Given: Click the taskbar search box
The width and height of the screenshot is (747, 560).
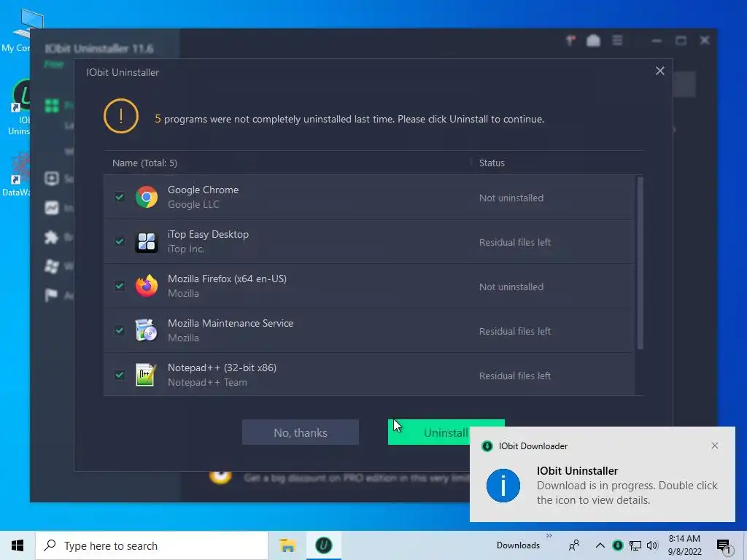Looking at the screenshot, I should 152,545.
